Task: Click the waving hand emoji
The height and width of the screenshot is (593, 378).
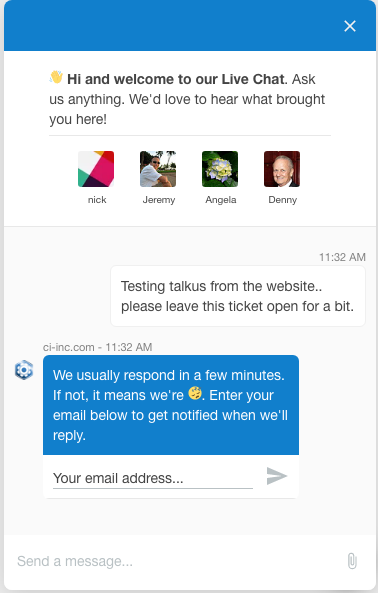Action: pyautogui.click(x=56, y=77)
